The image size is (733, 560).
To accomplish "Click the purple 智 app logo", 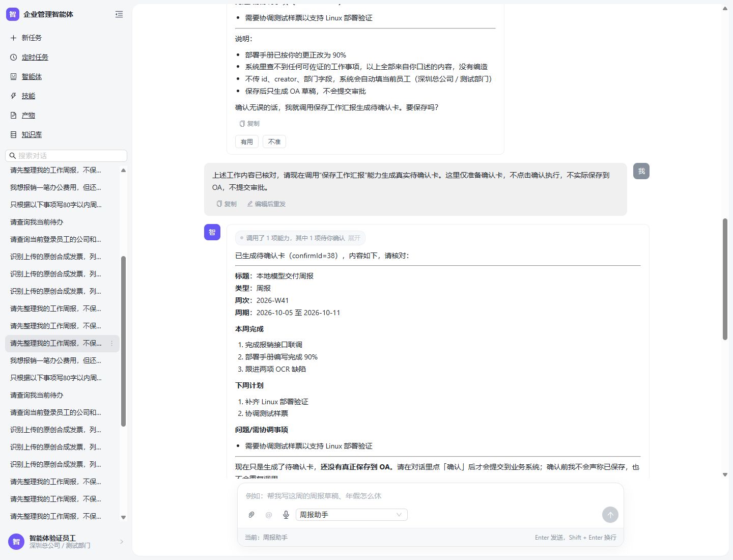I will tap(13, 14).
